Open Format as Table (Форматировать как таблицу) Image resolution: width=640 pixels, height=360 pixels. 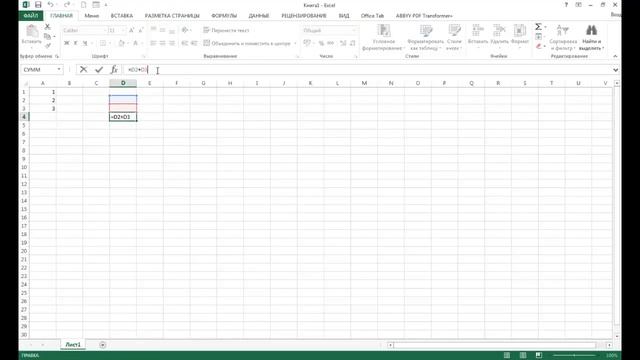pyautogui.click(x=426, y=38)
